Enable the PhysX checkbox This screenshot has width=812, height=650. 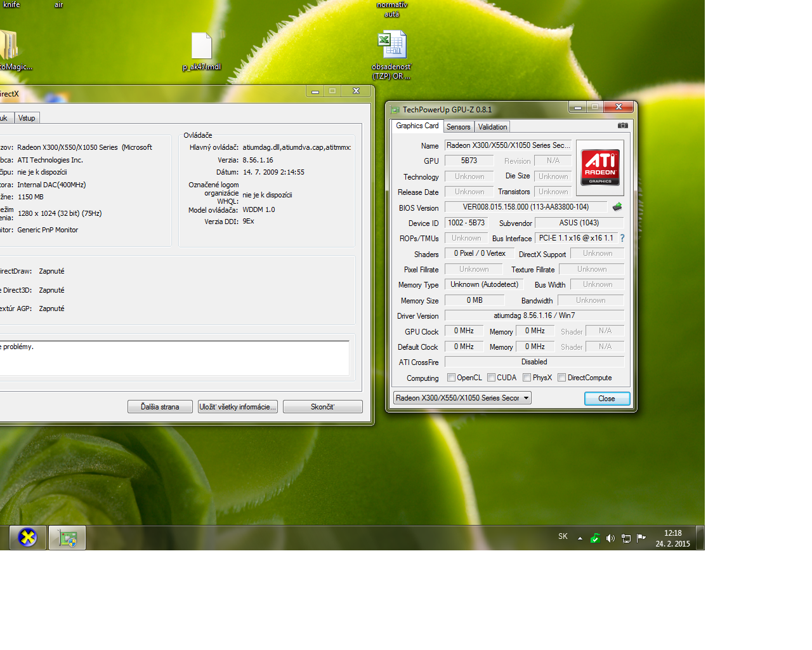(527, 378)
